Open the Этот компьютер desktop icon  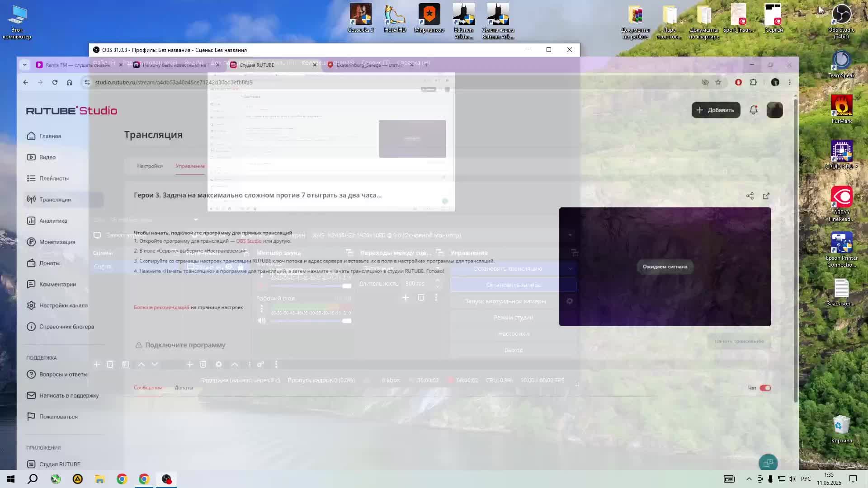tap(17, 22)
